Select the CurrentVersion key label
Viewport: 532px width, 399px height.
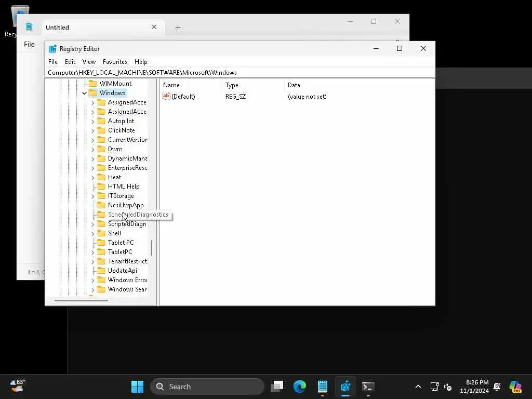point(127,140)
